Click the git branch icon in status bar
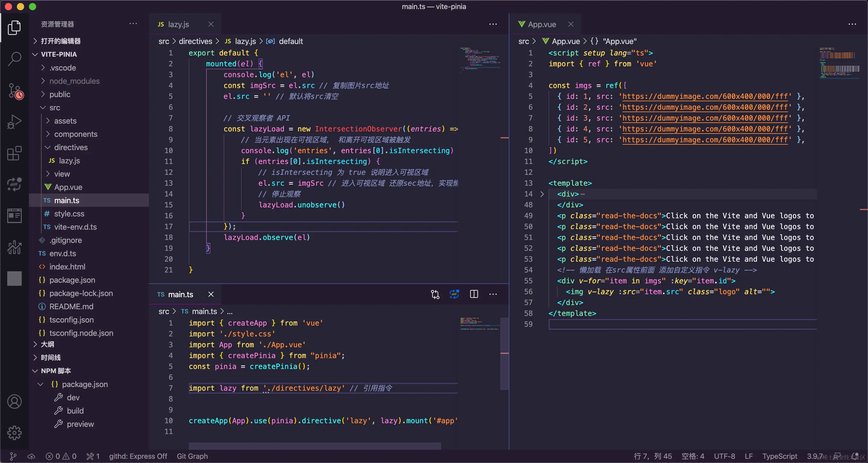This screenshot has height=463, width=868. (x=13, y=456)
